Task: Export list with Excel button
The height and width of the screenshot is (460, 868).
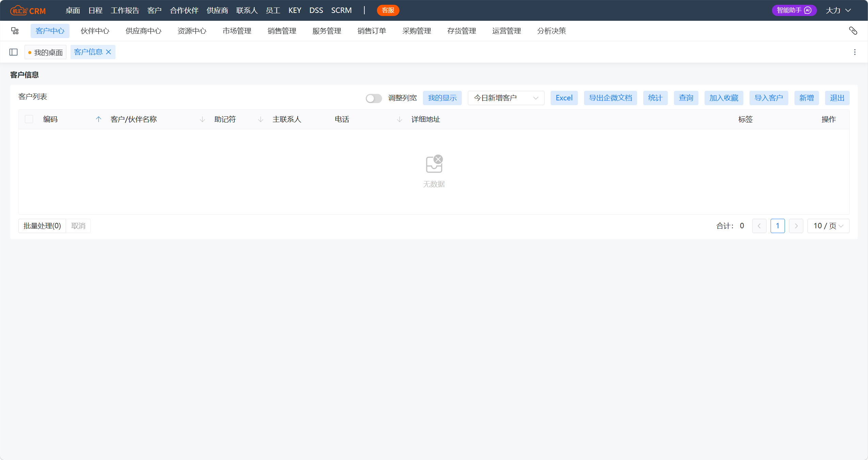Action: click(564, 98)
